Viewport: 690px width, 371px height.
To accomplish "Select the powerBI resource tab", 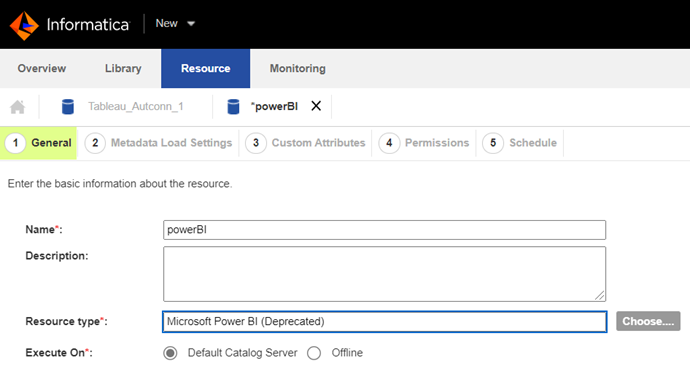I will point(274,107).
